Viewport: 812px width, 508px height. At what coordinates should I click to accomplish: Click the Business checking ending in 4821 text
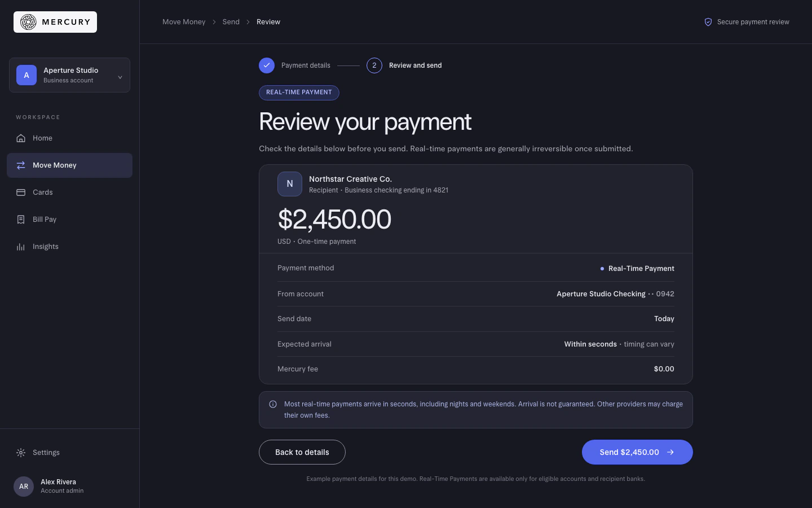pyautogui.click(x=396, y=190)
